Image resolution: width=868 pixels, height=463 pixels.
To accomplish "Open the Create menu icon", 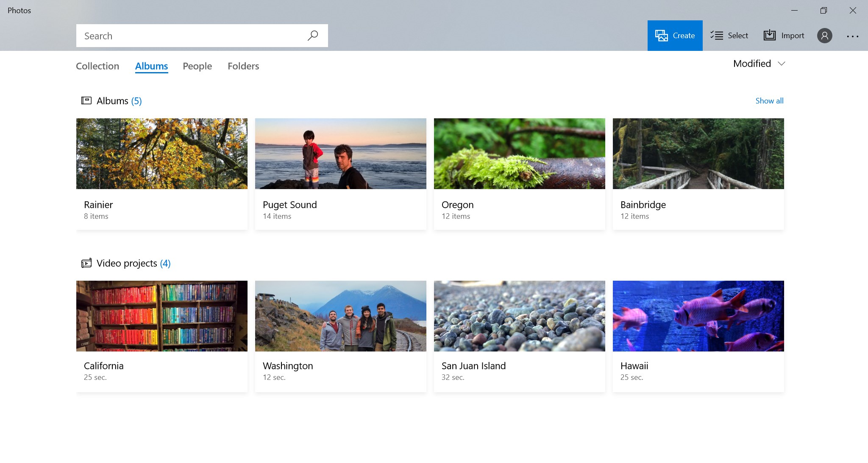I will click(x=661, y=36).
